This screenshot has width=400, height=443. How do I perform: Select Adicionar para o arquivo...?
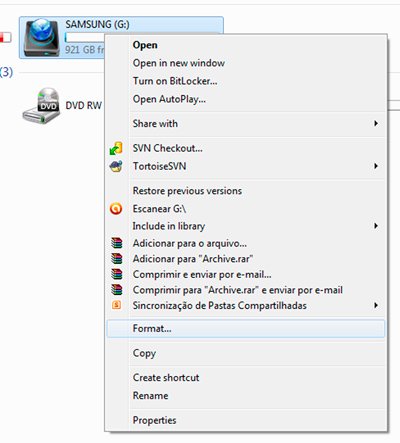(246, 243)
